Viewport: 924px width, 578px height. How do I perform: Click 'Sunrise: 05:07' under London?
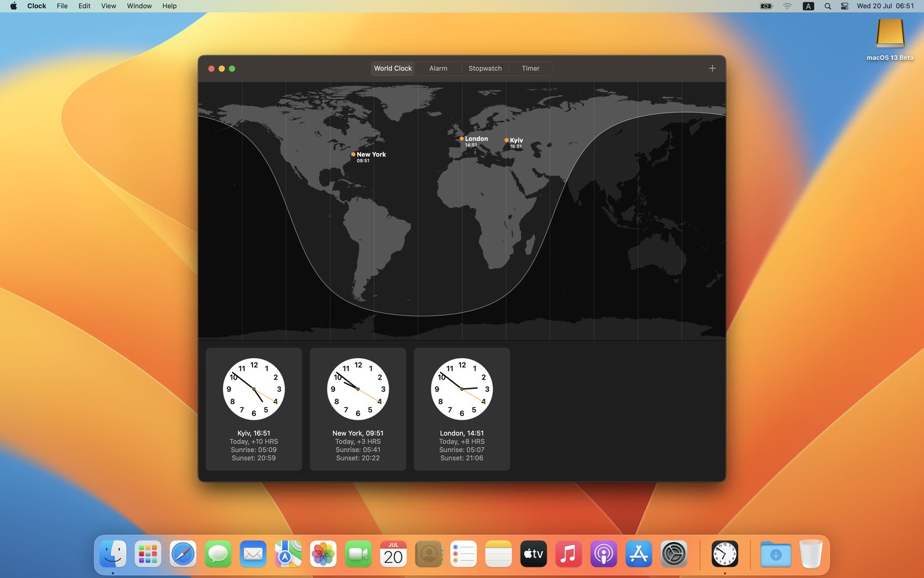pyautogui.click(x=461, y=450)
